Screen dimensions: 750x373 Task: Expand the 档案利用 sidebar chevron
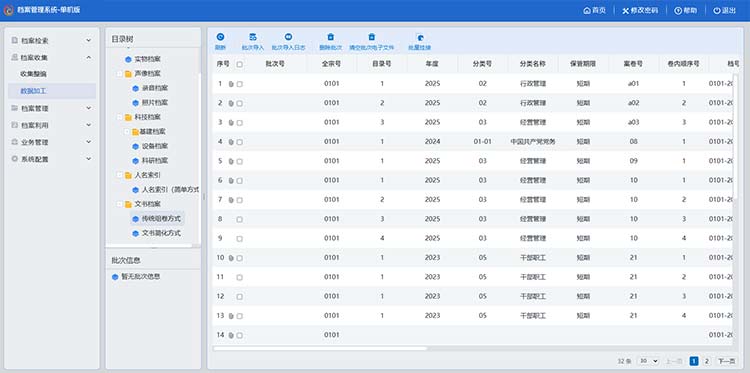[x=88, y=125]
